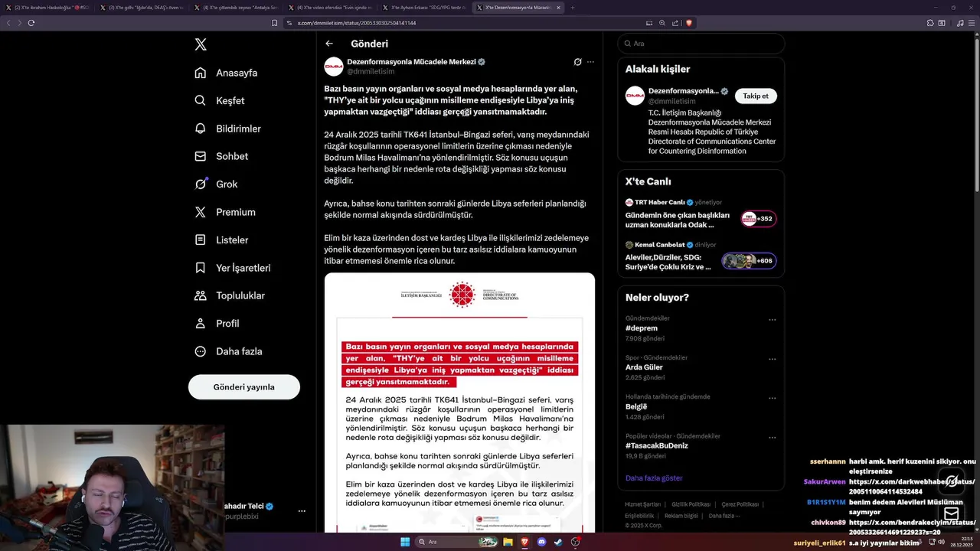980x551 pixels.
Task: Click the X logo in the sidebar
Action: coord(201,44)
